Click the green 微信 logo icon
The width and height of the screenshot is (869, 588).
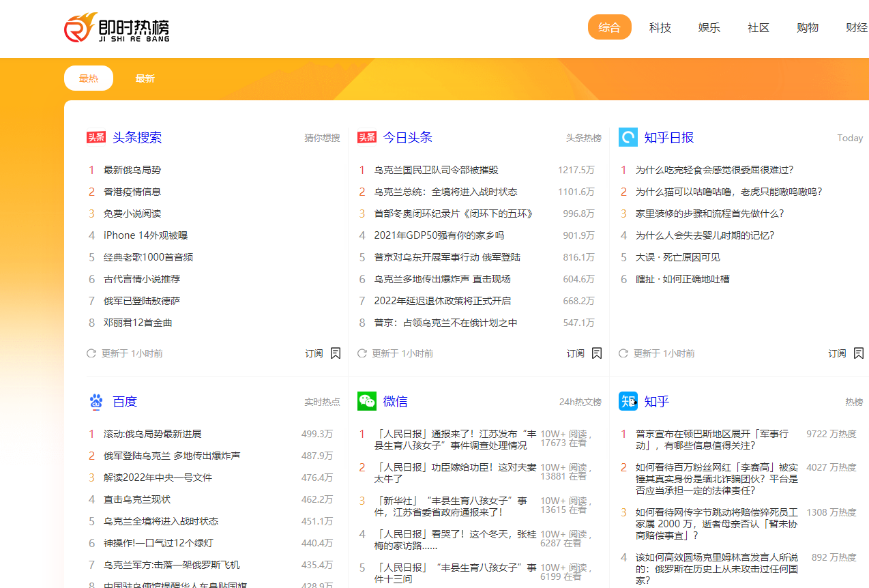coord(367,401)
